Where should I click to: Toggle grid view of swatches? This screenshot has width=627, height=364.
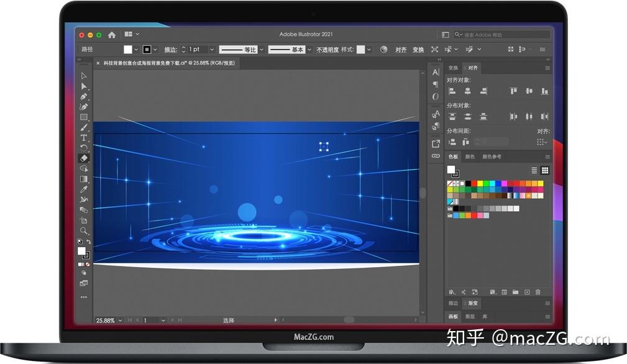(545, 170)
